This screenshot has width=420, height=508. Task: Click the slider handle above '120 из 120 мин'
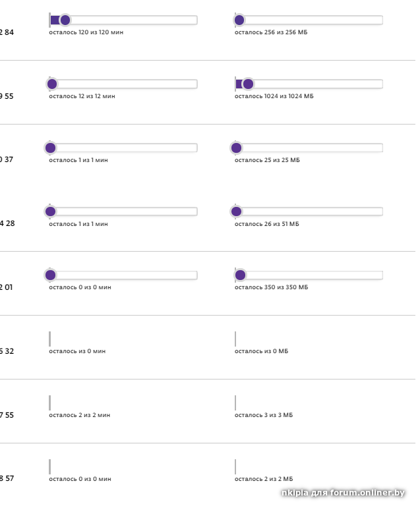click(65, 20)
